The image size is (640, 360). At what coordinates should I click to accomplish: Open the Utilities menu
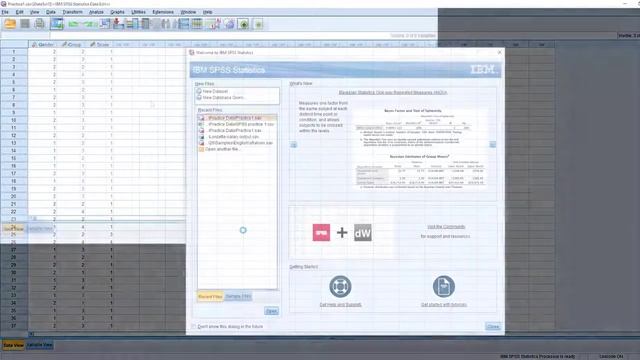pos(138,12)
